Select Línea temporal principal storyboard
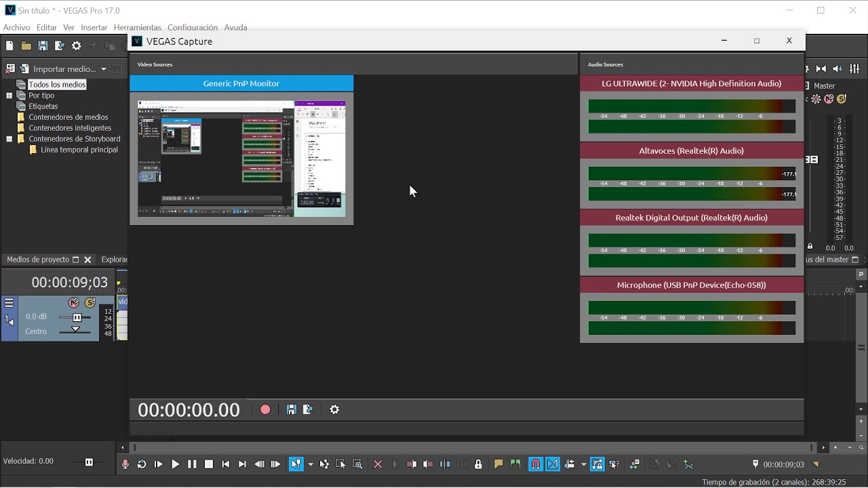Screen dimensions: 868x488 [79, 150]
